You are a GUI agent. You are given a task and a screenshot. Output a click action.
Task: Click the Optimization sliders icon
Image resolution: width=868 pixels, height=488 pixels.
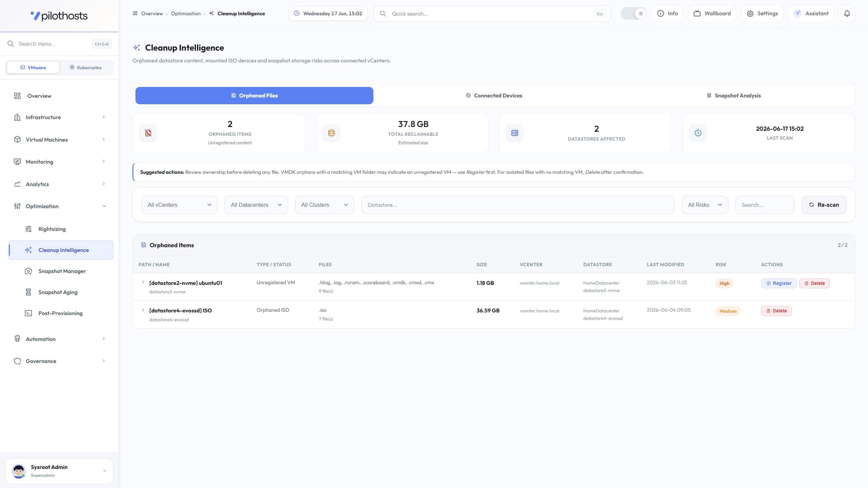(x=17, y=206)
